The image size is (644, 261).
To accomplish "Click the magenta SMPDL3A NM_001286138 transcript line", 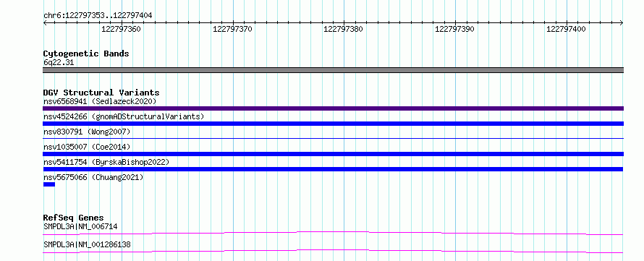I will [x=333, y=251].
